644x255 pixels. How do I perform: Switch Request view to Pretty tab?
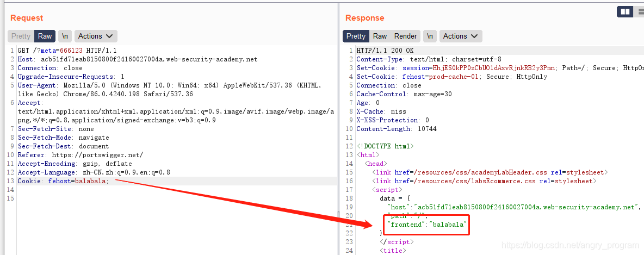coord(21,36)
